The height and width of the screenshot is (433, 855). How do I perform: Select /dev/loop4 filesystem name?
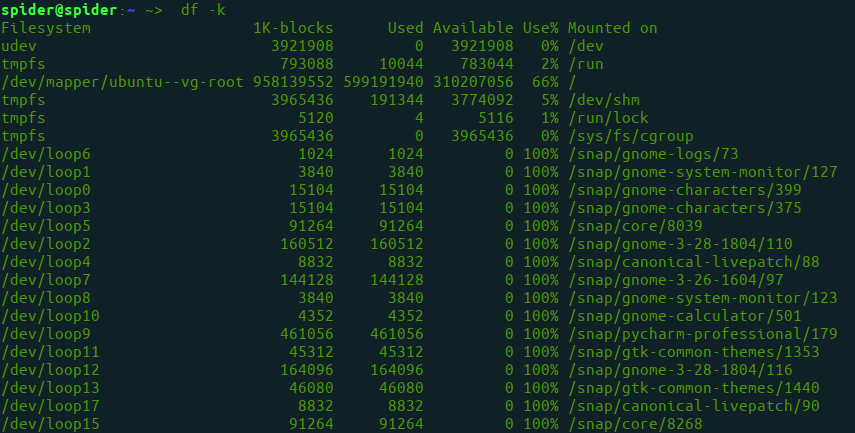[x=46, y=262]
